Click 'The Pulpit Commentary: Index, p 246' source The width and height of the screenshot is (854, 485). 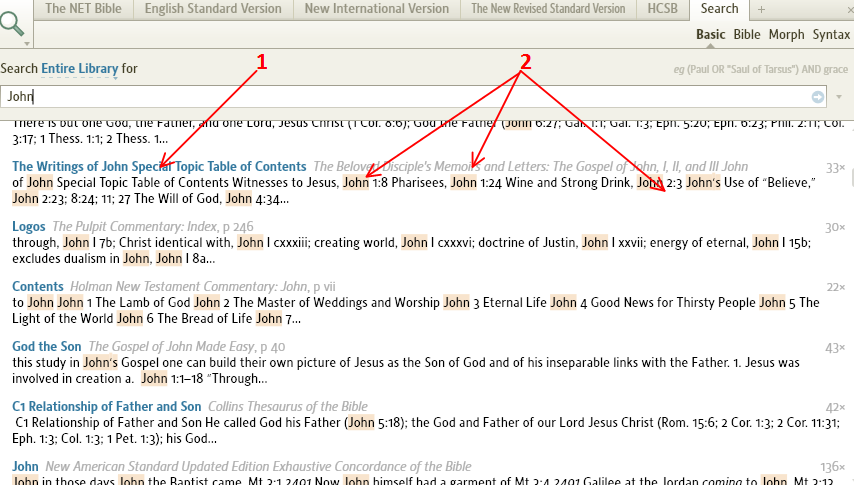(152, 226)
